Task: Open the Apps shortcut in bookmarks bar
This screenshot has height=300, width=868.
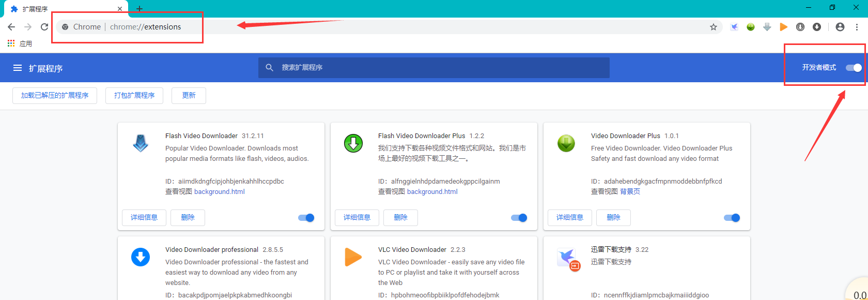Action: point(20,43)
